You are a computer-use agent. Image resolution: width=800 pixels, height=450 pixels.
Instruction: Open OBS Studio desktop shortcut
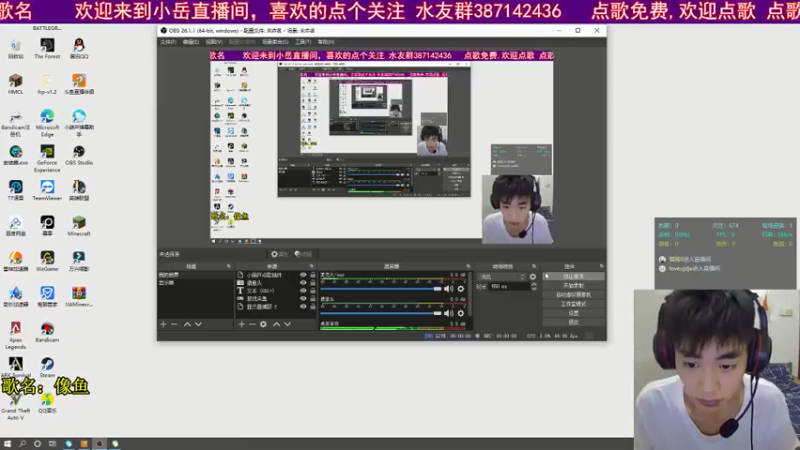pos(79,155)
